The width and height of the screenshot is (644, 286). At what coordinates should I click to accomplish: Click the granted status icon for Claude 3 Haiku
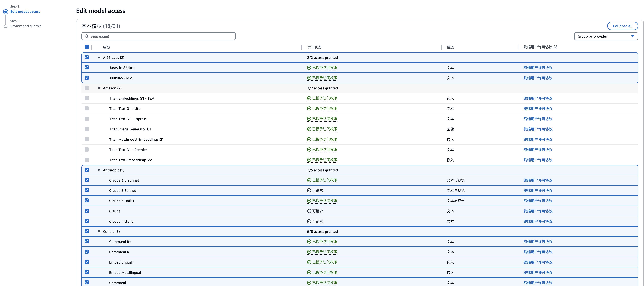click(309, 201)
